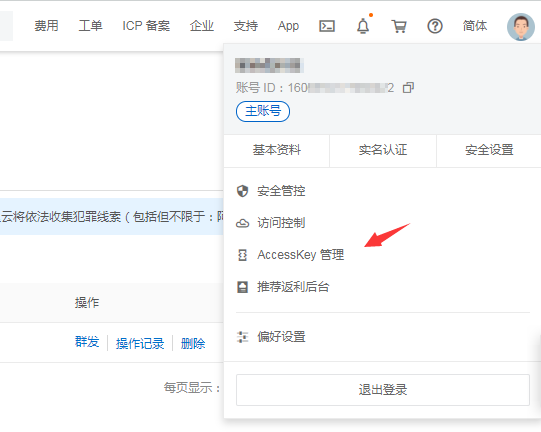Open the 基本资料 tab

pos(277,150)
